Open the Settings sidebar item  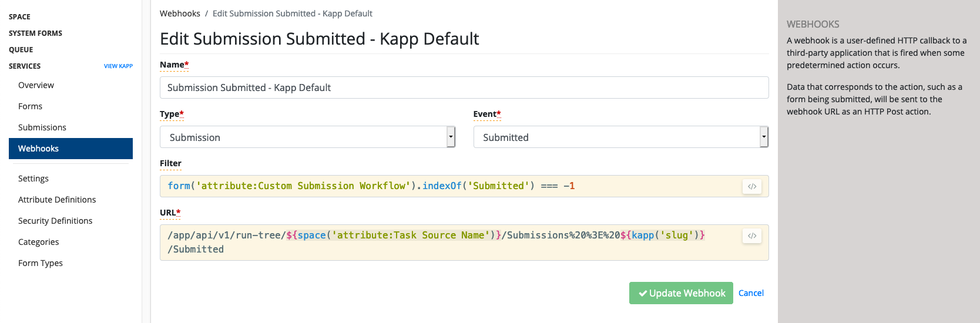tap(33, 179)
